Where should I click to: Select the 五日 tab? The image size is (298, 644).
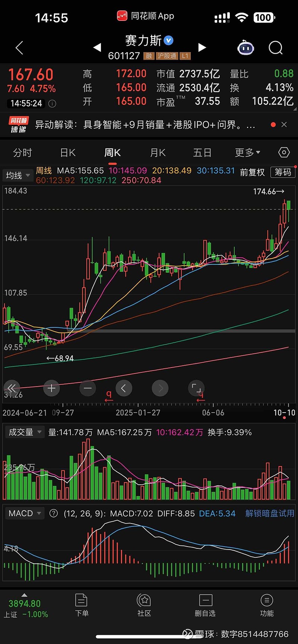click(x=202, y=153)
